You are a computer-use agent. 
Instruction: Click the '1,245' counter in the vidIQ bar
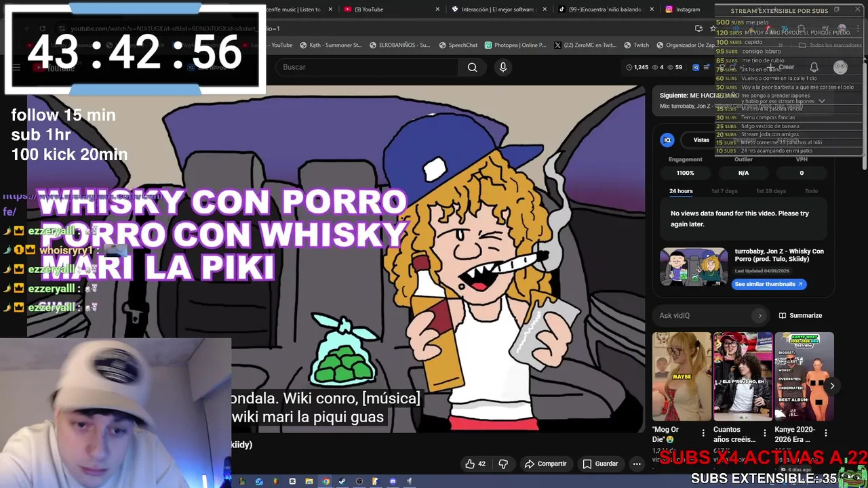coord(637,67)
